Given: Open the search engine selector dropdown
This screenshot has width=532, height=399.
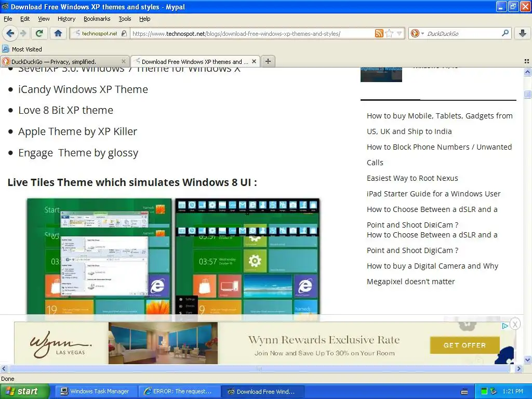Looking at the screenshot, I should coord(417,33).
